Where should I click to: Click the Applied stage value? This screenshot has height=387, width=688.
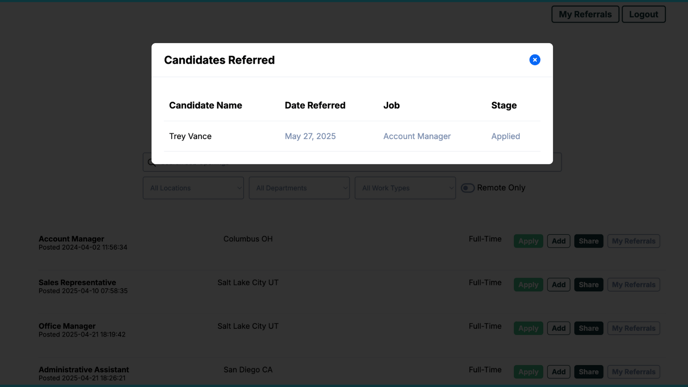(x=505, y=136)
